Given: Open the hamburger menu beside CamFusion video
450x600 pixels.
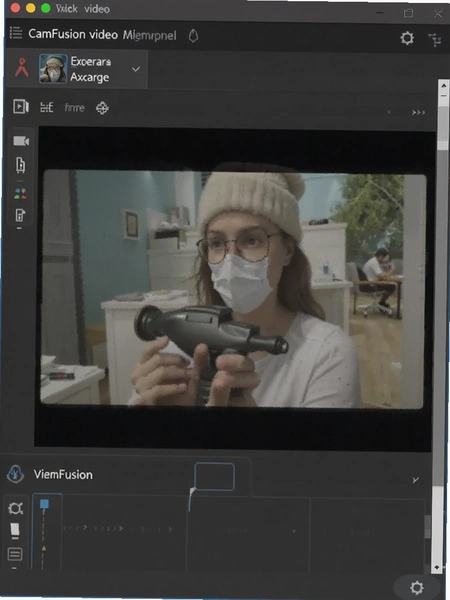Looking at the screenshot, I should (x=16, y=33).
